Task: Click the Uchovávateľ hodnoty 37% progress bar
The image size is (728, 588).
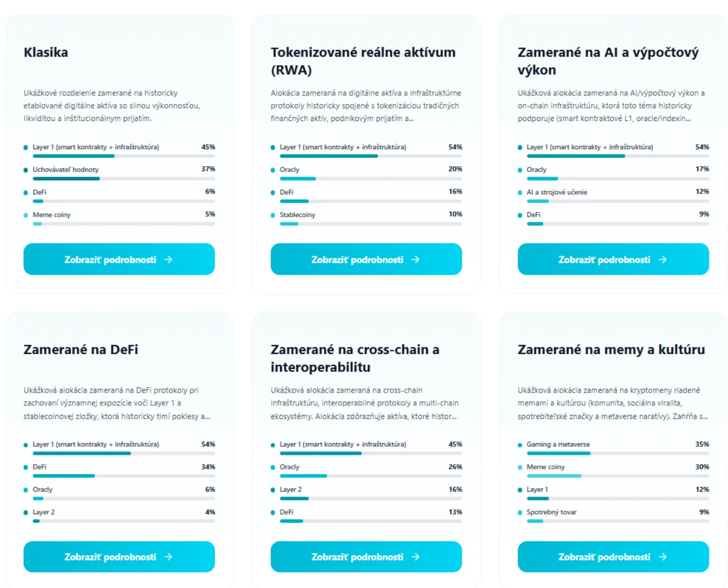Action: (x=123, y=179)
